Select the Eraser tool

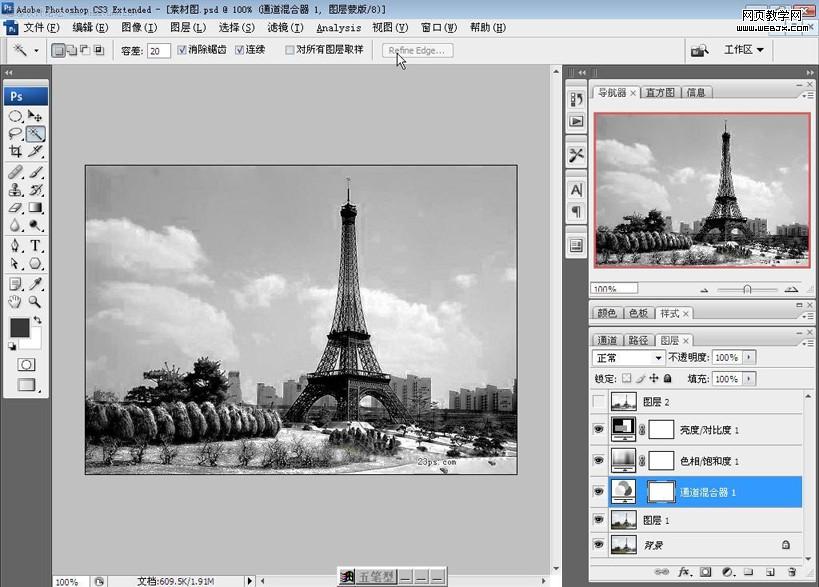[x=16, y=207]
